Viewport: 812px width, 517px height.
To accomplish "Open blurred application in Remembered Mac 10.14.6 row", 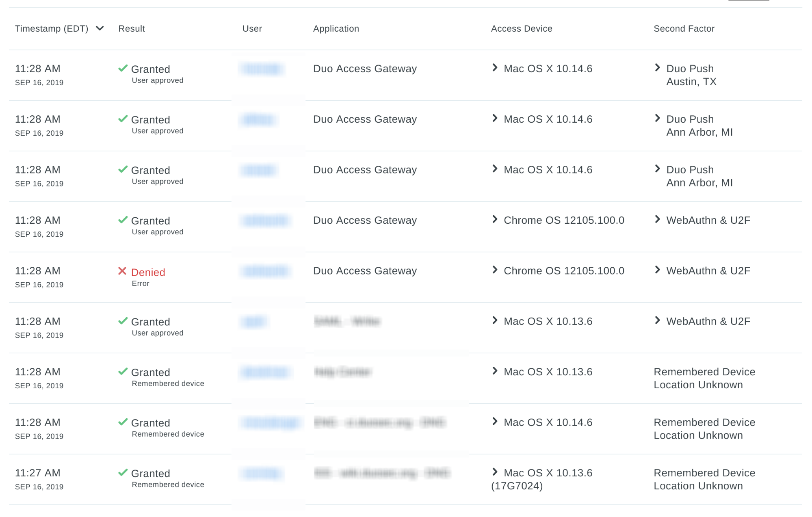I will coord(380,423).
